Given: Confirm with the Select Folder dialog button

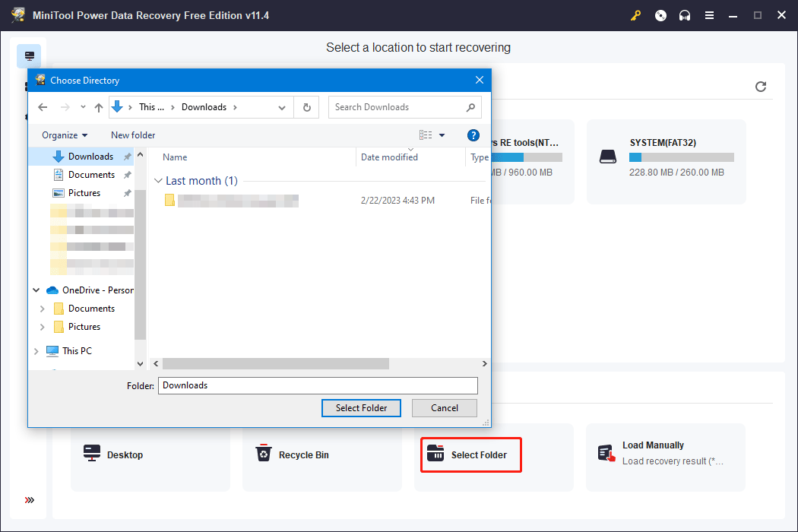Looking at the screenshot, I should point(361,408).
